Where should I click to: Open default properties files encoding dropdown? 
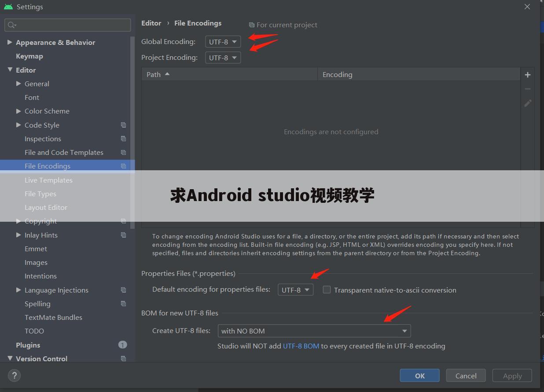coord(295,290)
